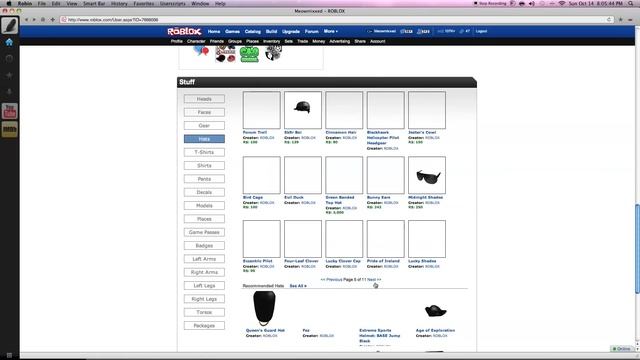
Task: Open the Games tab in ROBLOX nav
Action: click(x=232, y=31)
